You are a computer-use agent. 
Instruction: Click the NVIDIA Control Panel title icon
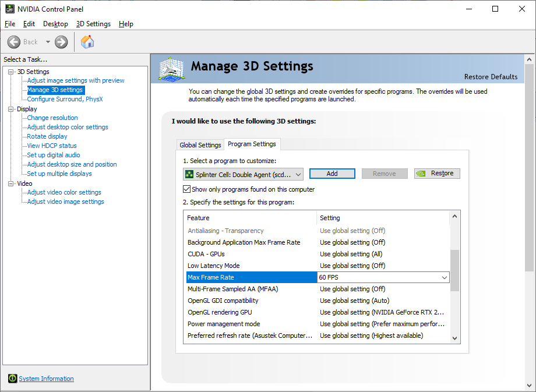point(10,9)
